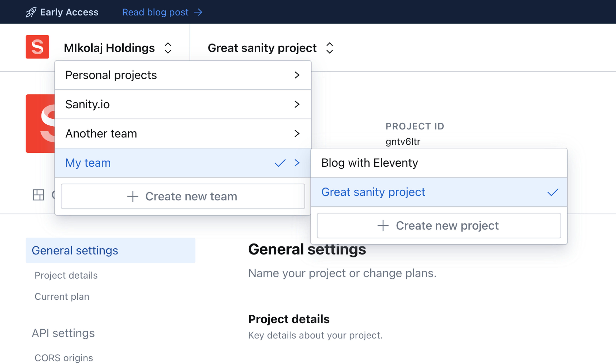Choose My team from the team list

point(88,163)
